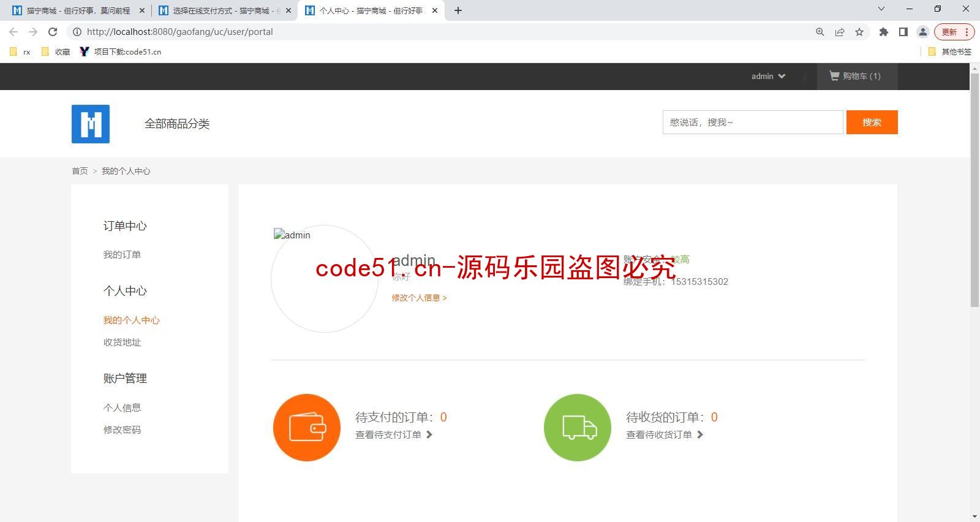Click the 查看待收货订单 link
Image resolution: width=980 pixels, height=522 pixels.
[665, 434]
